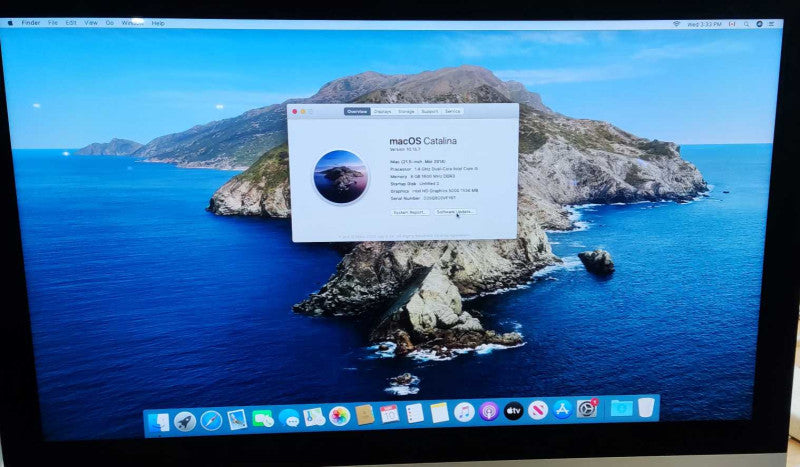Open Finder from the dock
The height and width of the screenshot is (467, 800).
159,423
